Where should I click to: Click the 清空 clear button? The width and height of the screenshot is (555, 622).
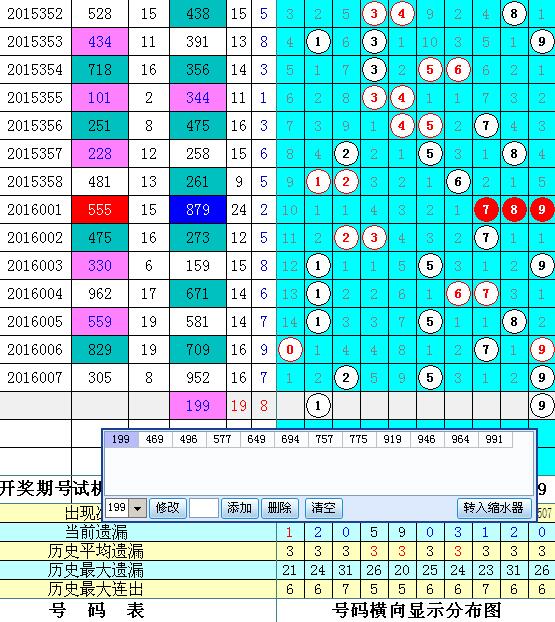pyautogui.click(x=323, y=508)
